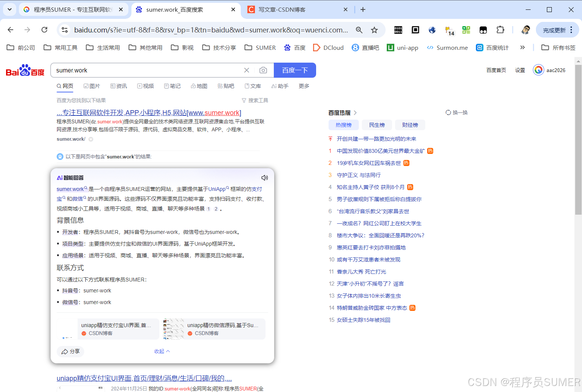This screenshot has width=582, height=392.
Task: Open the uniapp精仿微信源码 CSDN source card
Action: point(214,329)
